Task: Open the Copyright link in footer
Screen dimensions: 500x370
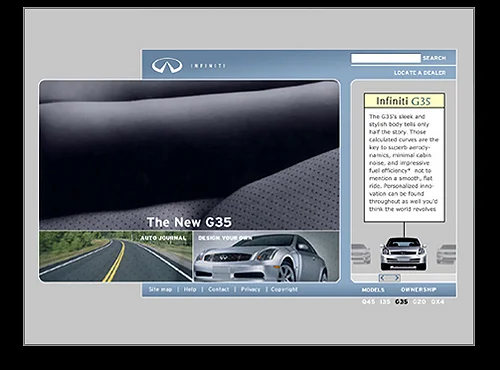Action: (284, 289)
